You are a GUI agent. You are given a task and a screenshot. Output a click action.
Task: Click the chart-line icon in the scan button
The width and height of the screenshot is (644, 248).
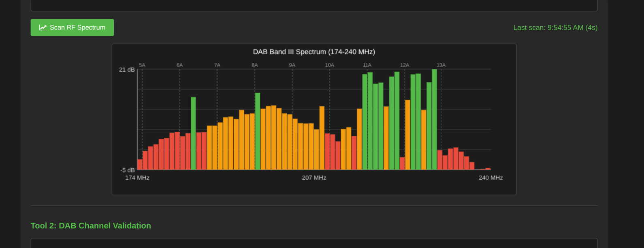pos(43,28)
